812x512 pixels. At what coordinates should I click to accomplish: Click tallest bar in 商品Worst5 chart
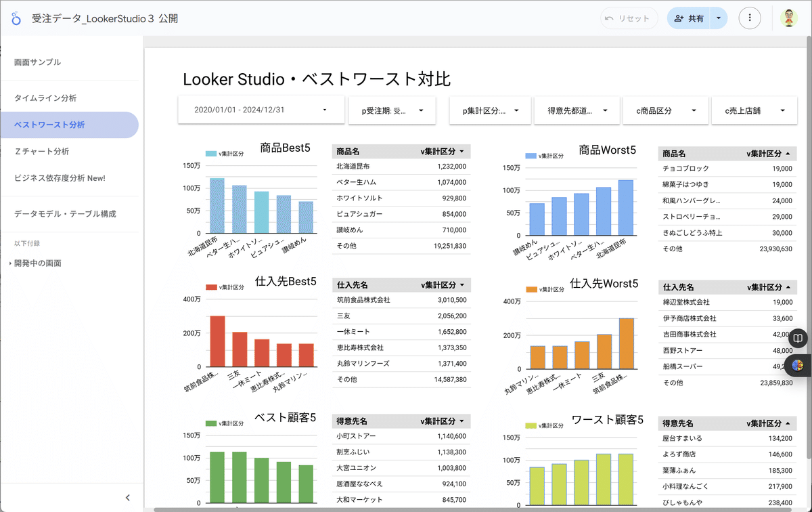click(625, 207)
